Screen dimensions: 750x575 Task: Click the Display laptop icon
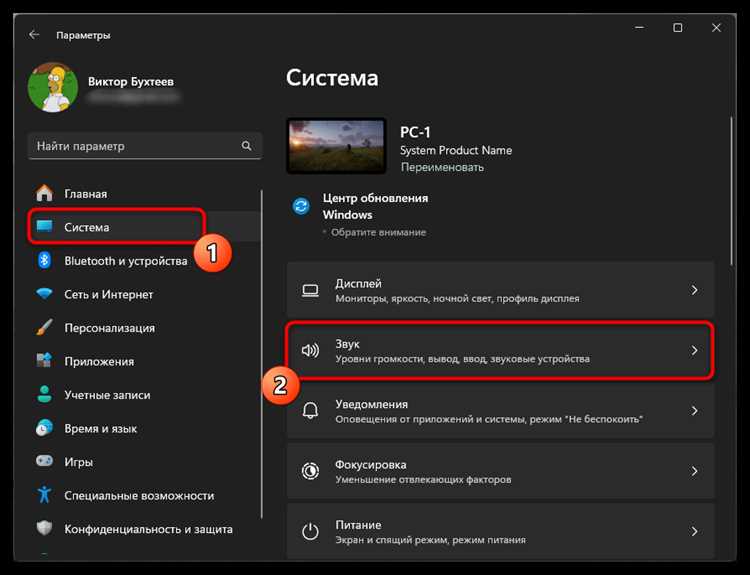pos(310,290)
